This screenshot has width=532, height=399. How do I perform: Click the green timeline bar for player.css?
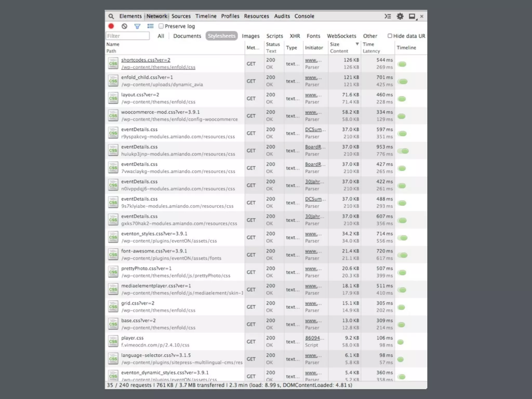[401, 342]
